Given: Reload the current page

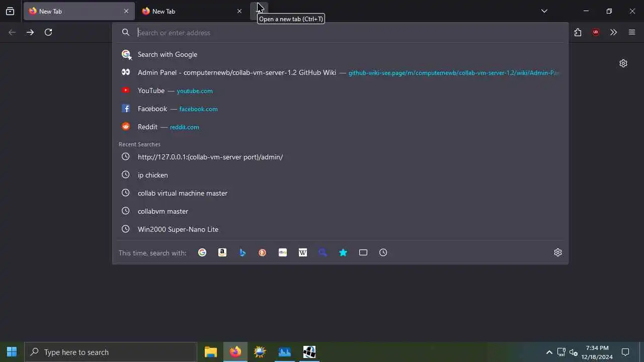Looking at the screenshot, I should [x=48, y=32].
